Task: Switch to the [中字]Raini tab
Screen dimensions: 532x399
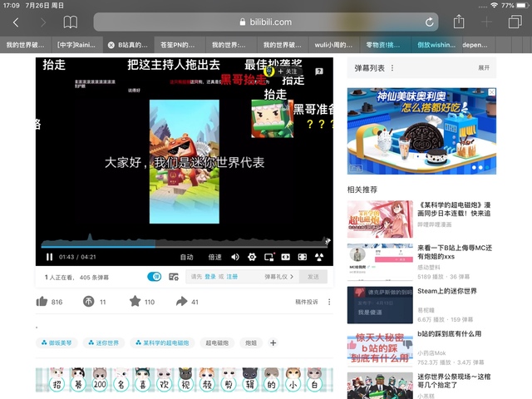Action: click(x=77, y=45)
